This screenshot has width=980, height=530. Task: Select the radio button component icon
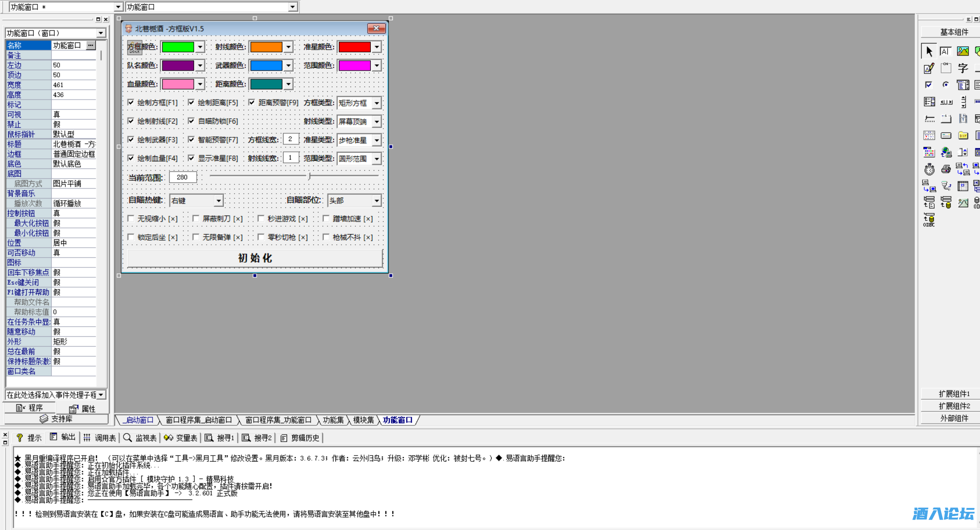[945, 84]
